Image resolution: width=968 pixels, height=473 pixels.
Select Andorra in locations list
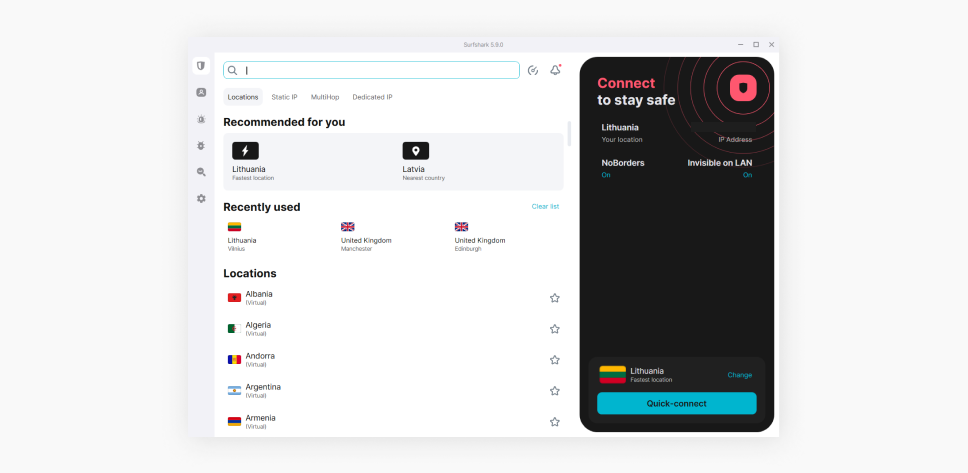394,359
